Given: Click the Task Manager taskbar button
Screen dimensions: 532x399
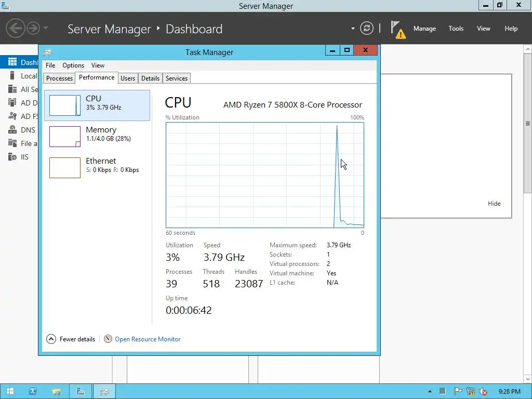Looking at the screenshot, I should 104,391.
